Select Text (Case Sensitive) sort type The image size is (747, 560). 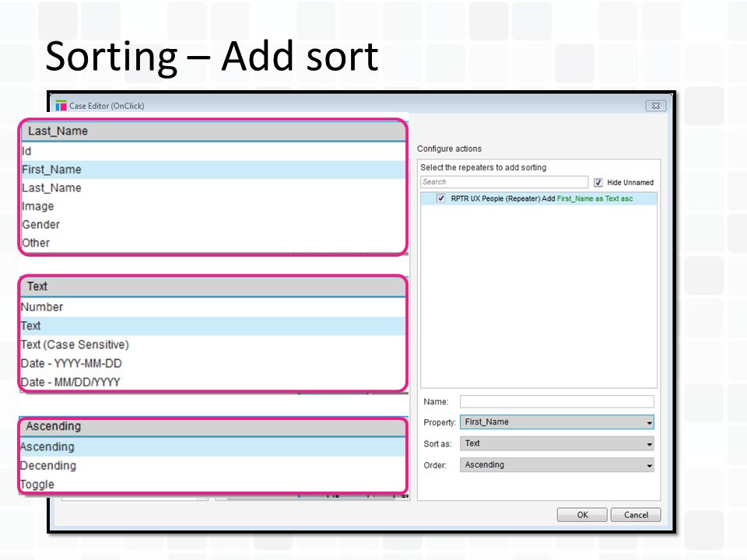click(x=213, y=345)
